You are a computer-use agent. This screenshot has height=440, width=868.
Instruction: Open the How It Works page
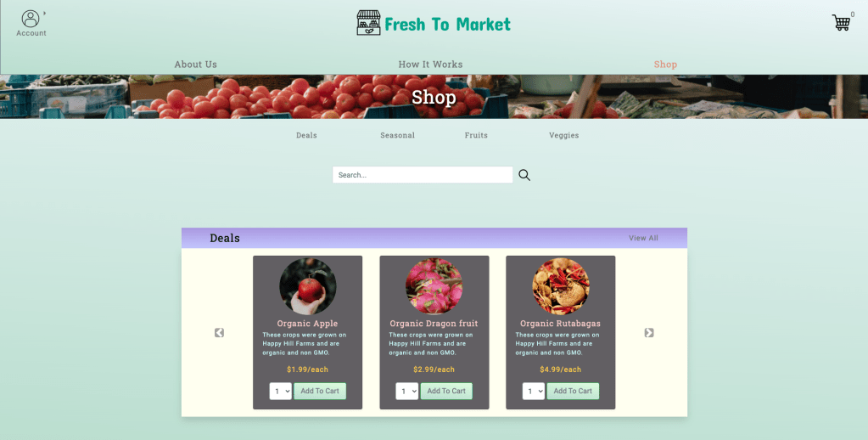click(430, 65)
